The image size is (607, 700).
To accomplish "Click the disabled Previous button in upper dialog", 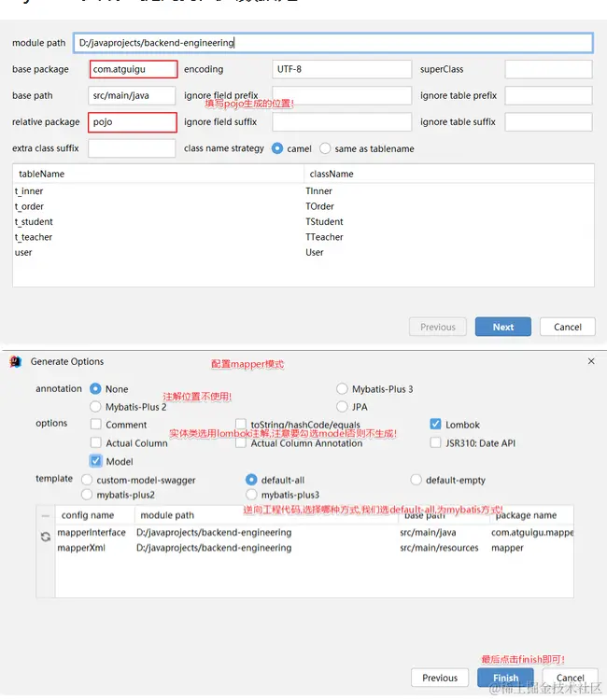I will click(438, 327).
